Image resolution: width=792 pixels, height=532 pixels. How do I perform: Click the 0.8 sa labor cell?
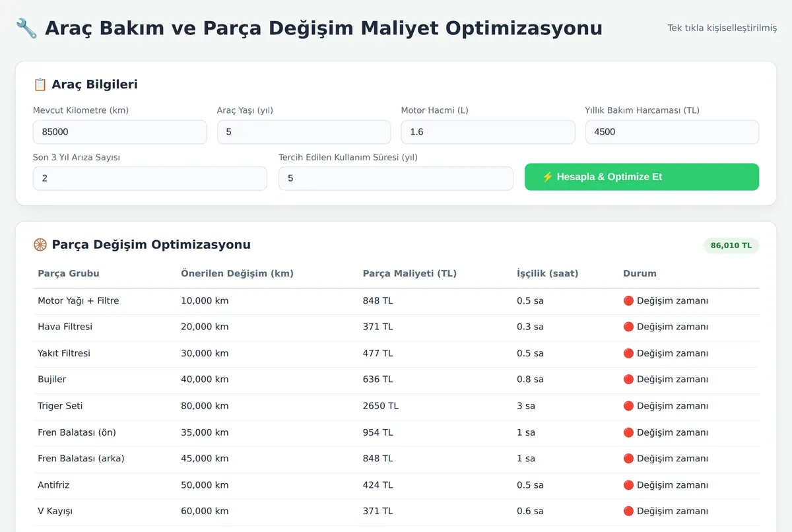(530, 380)
